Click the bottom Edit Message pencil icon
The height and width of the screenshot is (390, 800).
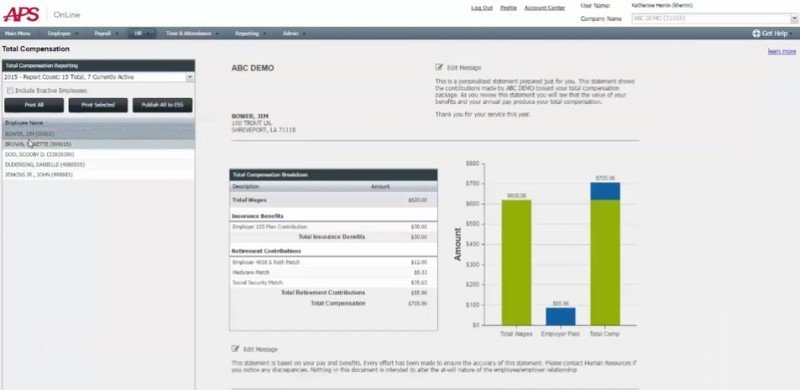(235, 349)
